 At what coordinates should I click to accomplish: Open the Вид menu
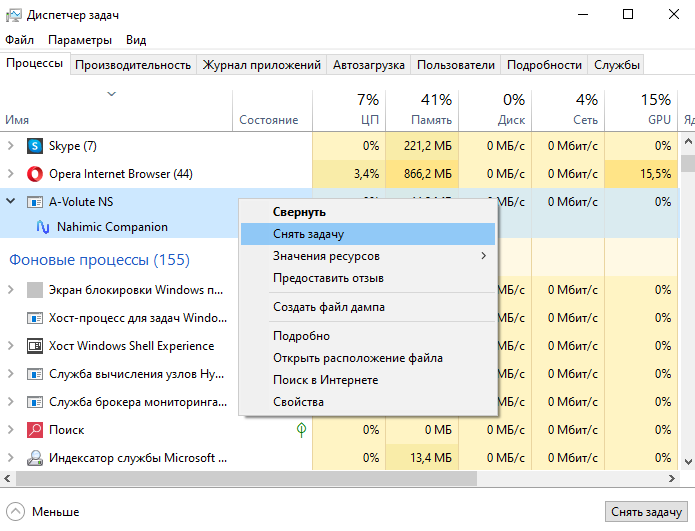pyautogui.click(x=136, y=40)
